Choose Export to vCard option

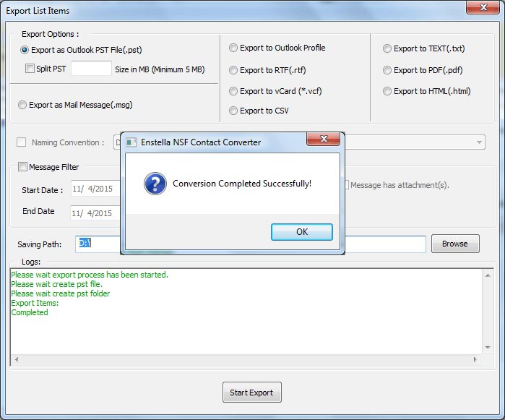(233, 91)
